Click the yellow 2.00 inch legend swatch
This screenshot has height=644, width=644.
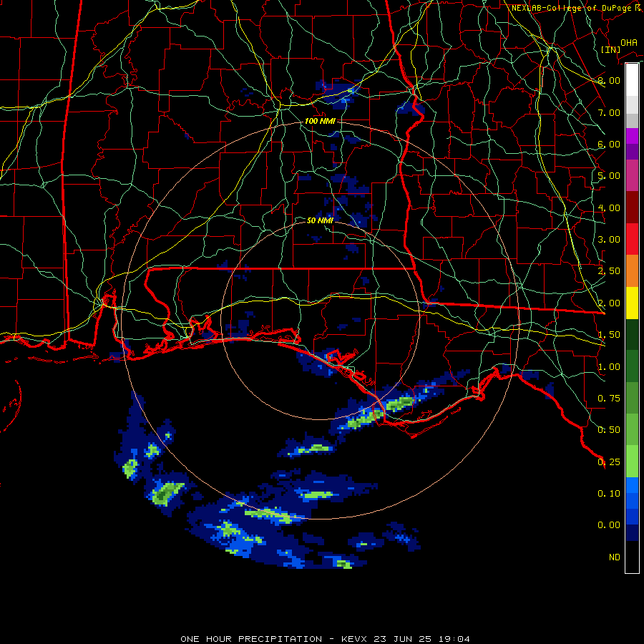pos(632,303)
